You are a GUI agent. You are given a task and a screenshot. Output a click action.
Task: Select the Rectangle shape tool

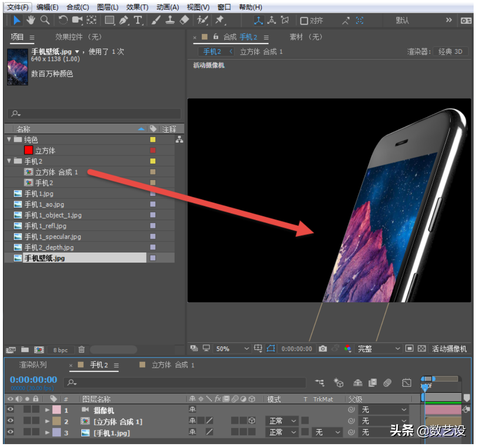109,20
